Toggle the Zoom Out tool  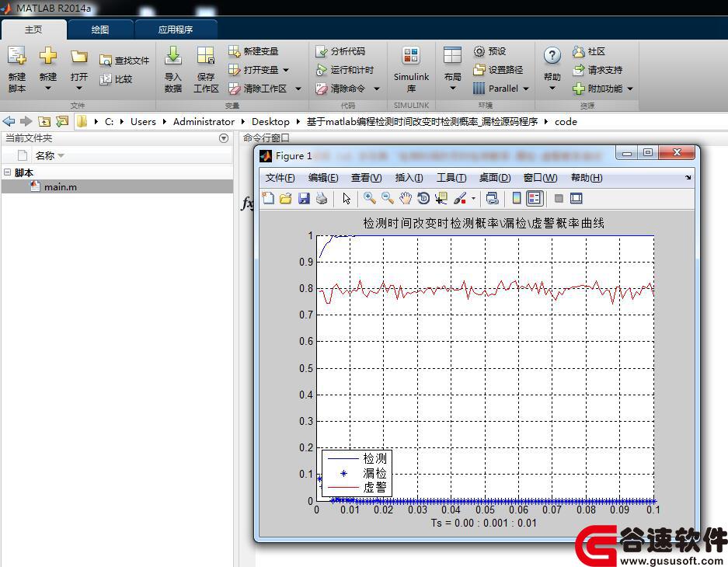pos(387,199)
